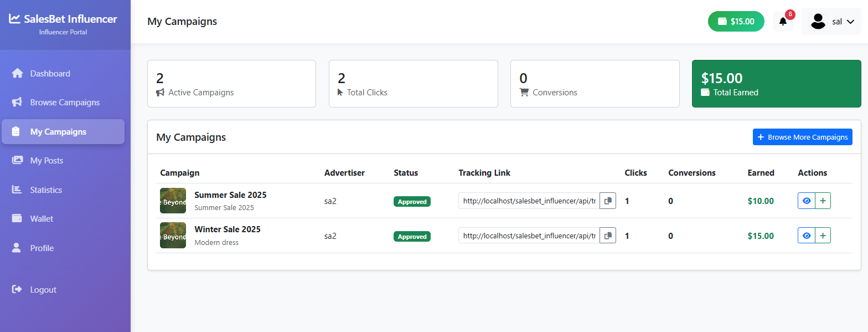Click the plus icon for Summer Sale 2025
The image size is (868, 332).
click(823, 201)
